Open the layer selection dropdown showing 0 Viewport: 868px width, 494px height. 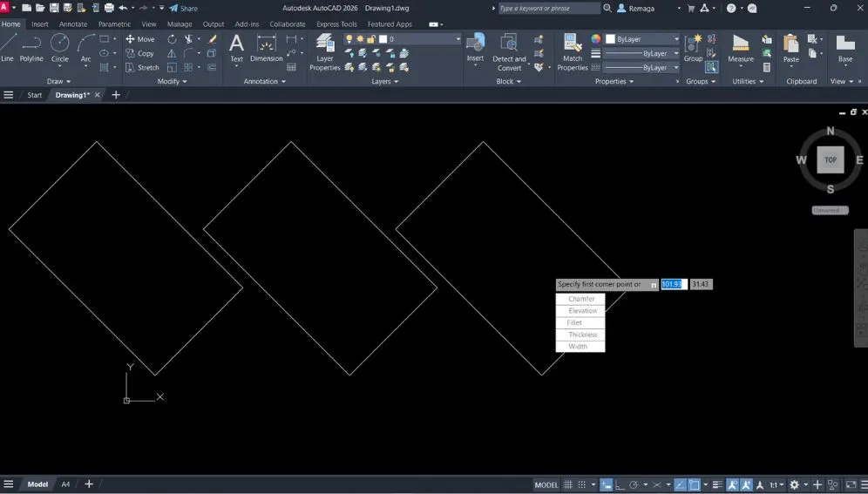pyautogui.click(x=403, y=39)
